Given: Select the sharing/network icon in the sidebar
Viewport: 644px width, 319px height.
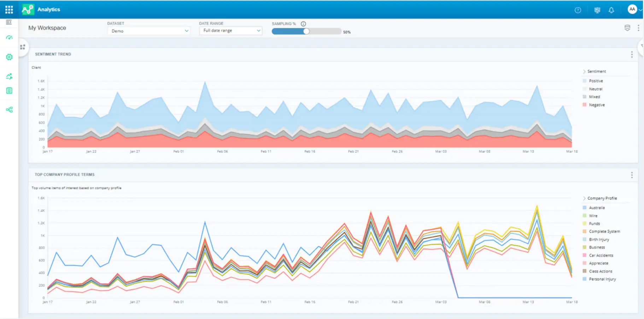Looking at the screenshot, I should point(9,110).
